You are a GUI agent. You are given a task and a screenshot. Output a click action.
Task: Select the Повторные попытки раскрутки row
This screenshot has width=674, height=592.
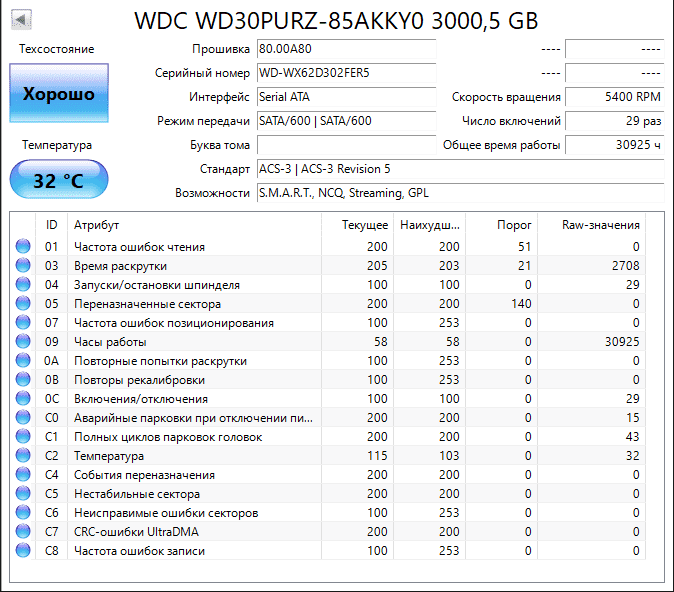[x=328, y=360]
